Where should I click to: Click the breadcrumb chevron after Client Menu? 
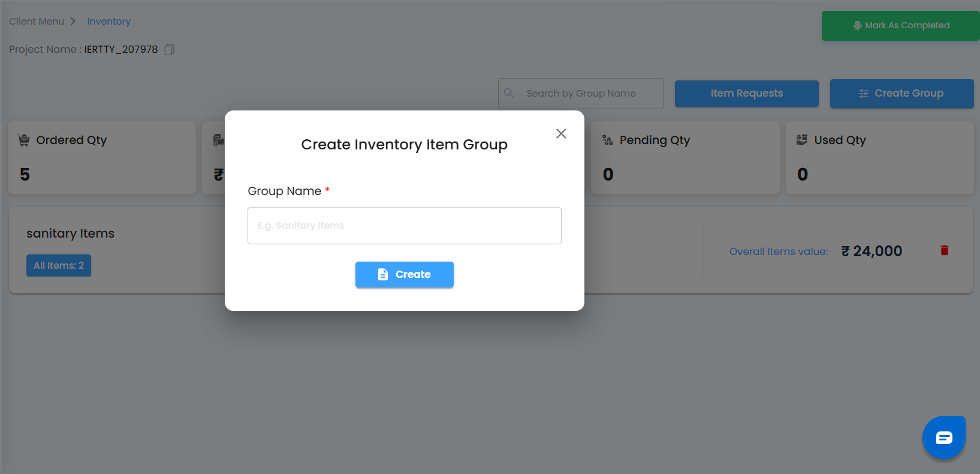pyautogui.click(x=73, y=22)
